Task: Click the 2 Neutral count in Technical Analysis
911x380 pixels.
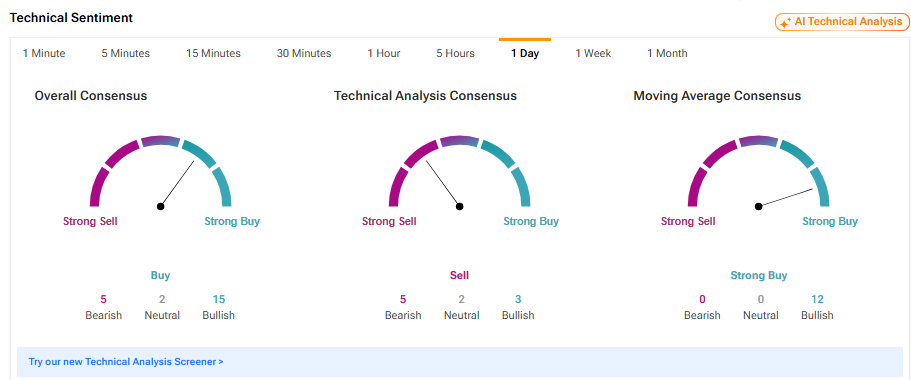Action: [x=461, y=300]
